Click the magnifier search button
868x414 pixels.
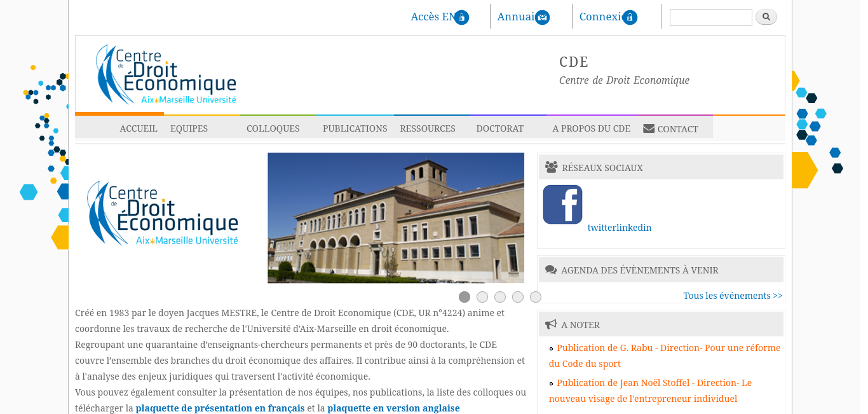click(766, 17)
